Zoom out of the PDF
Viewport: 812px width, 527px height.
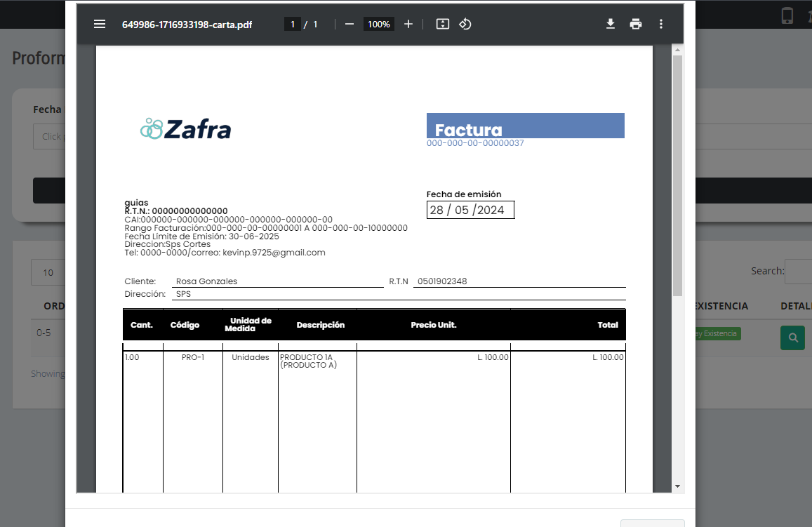tap(349, 25)
